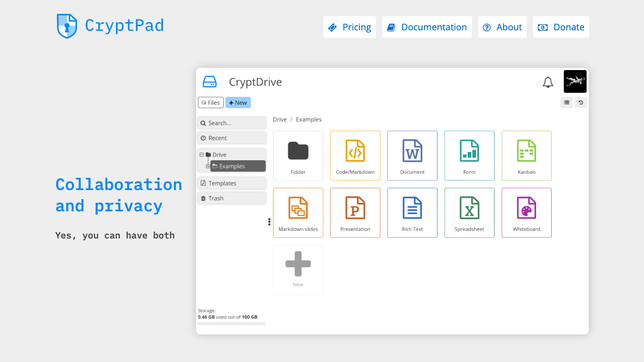
Task: Open the drive history icon
Action: pyautogui.click(x=581, y=103)
